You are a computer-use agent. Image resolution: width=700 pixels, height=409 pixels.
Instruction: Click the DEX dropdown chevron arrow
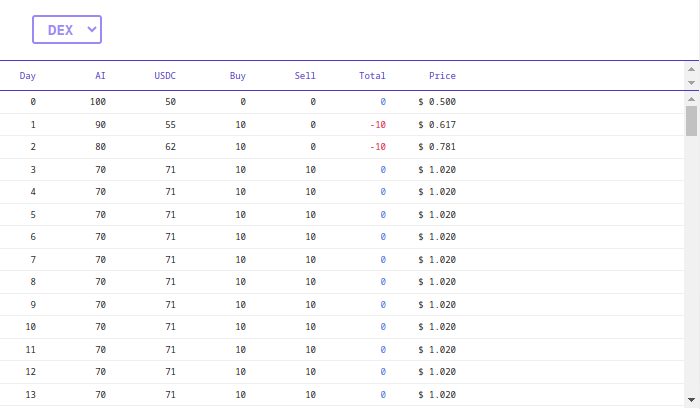pyautogui.click(x=92, y=29)
